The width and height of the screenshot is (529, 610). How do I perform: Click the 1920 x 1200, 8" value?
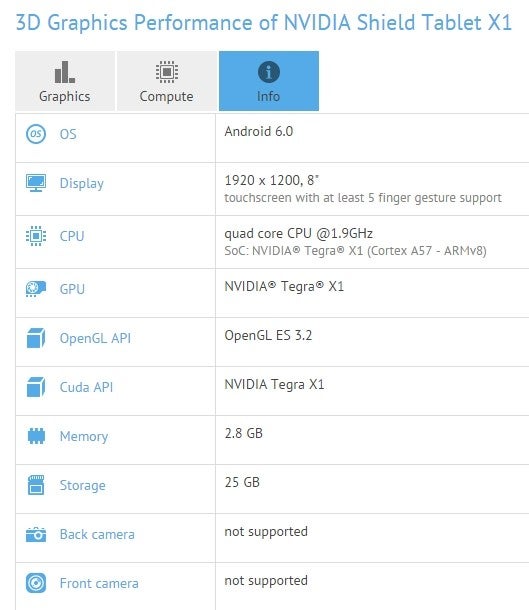click(272, 180)
